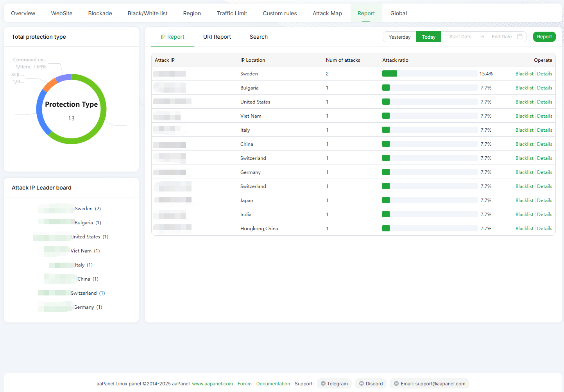Blacklist the Hongkong,China attack IP
Image resolution: width=564 pixels, height=392 pixels.
[x=524, y=229]
